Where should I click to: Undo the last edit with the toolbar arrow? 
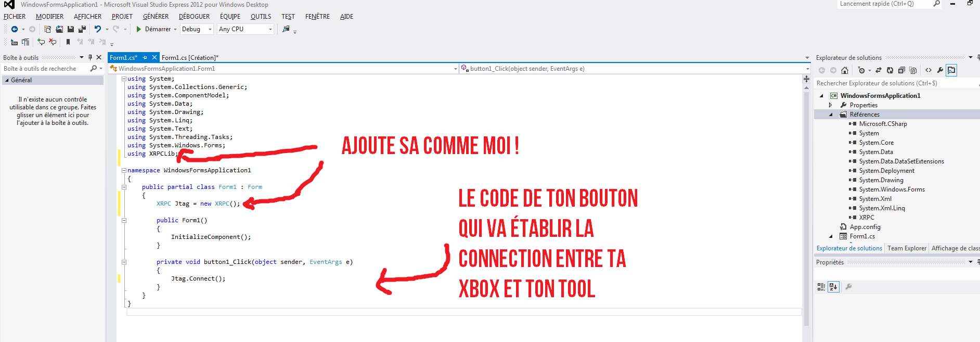pyautogui.click(x=97, y=29)
